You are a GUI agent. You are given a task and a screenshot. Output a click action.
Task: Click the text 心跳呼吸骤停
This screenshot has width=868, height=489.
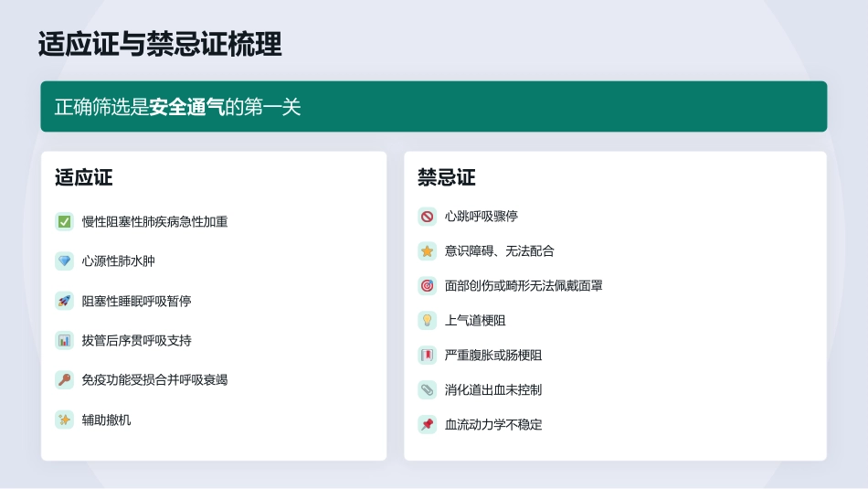[x=481, y=216]
